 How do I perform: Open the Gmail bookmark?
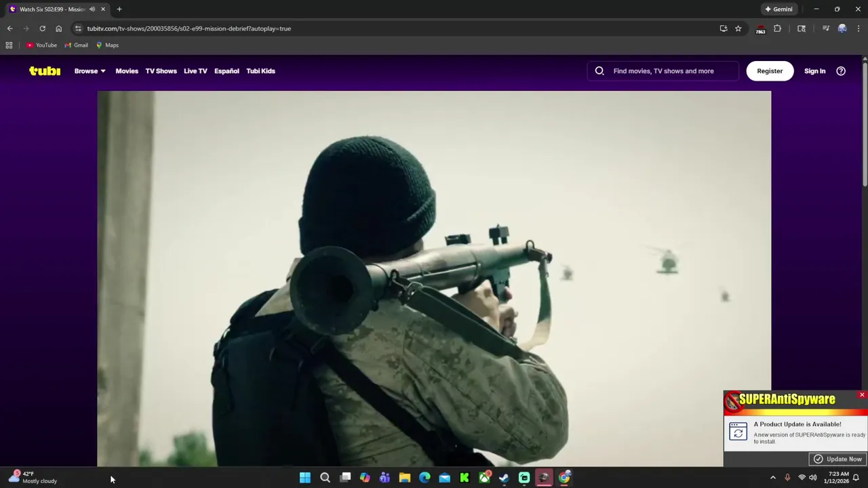click(77, 45)
